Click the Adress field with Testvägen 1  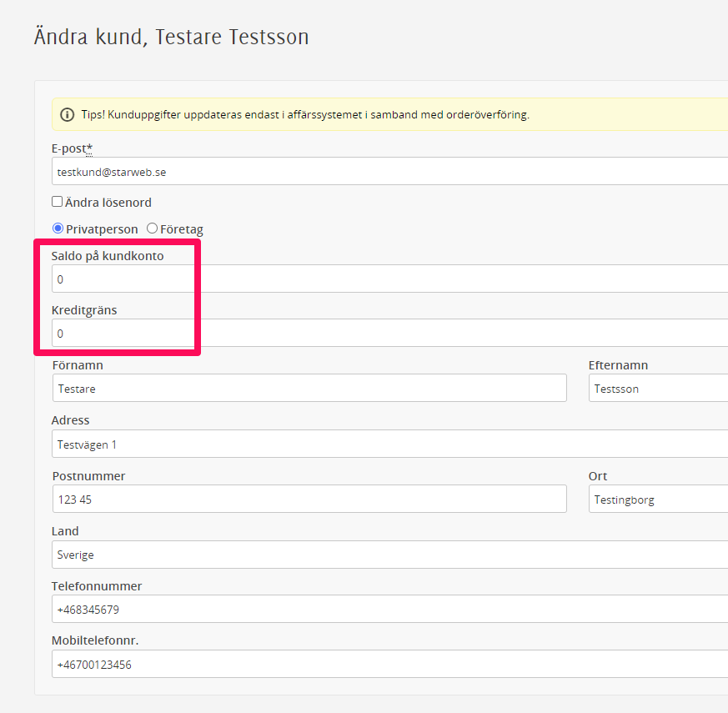coord(389,444)
